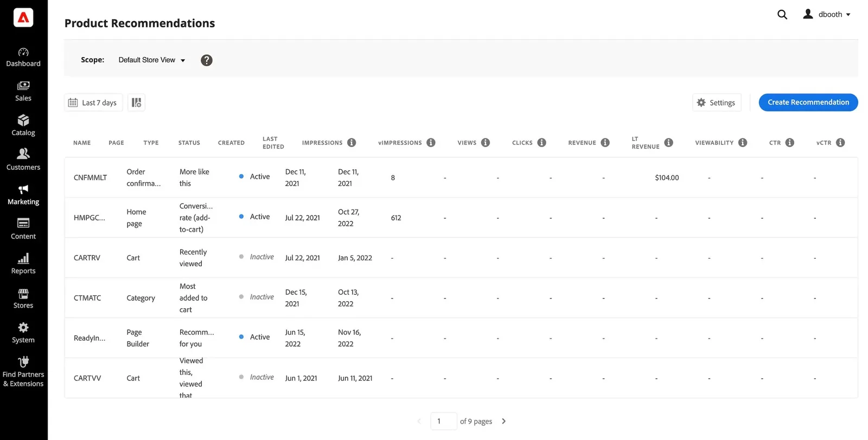Click the Create Recommendation button
Image resolution: width=868 pixels, height=440 pixels.
[x=808, y=103]
